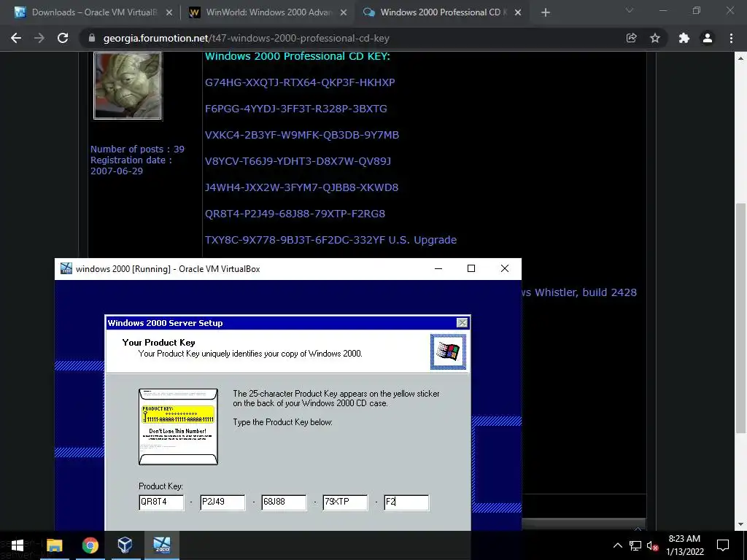The width and height of the screenshot is (747, 560).
Task: Click key J4WH4-JXX2W-3FYM7-QJBB8-XKWD8
Action: pos(301,187)
